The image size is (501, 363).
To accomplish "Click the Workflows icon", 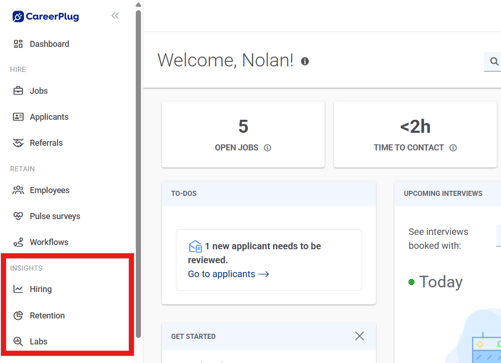I will (18, 242).
